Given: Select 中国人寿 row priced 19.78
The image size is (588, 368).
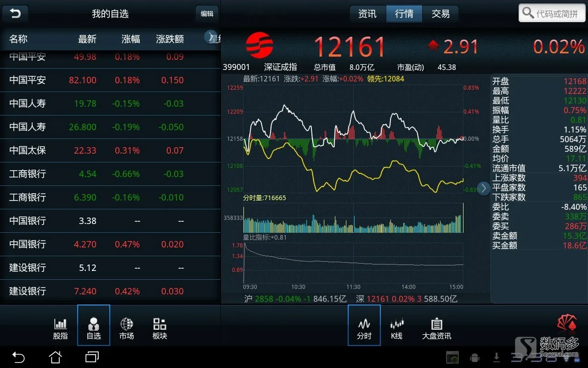Looking at the screenshot, I should click(110, 103).
